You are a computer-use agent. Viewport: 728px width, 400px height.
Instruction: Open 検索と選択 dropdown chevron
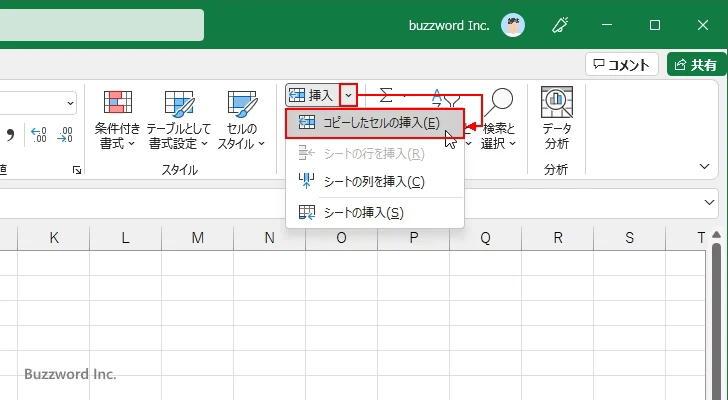[513, 144]
